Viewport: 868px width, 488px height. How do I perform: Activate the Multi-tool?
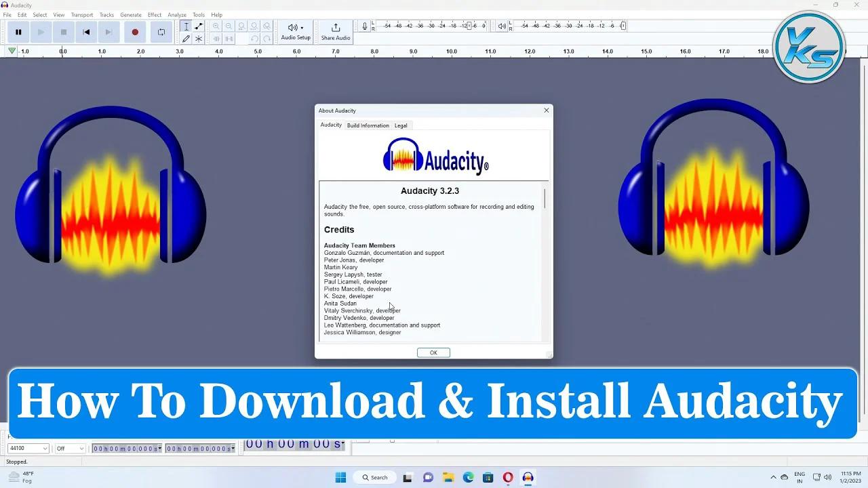199,38
